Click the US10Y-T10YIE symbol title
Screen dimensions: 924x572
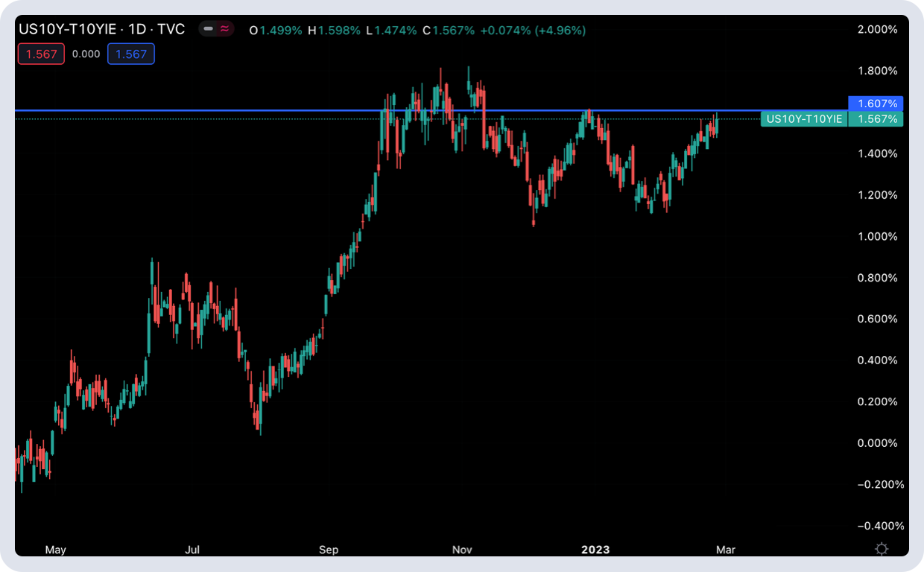(x=67, y=30)
